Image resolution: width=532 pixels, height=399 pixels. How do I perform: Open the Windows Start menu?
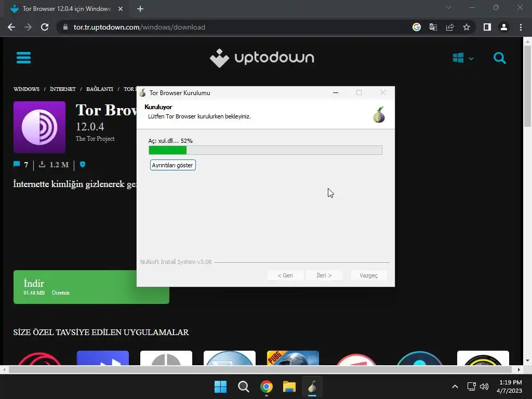(x=220, y=387)
